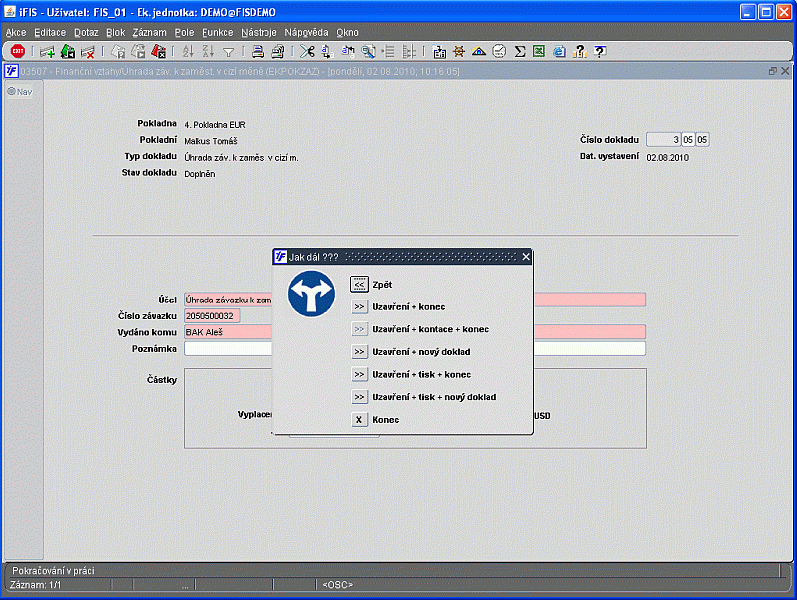Click the funnel filter icon in toolbar
This screenshot has width=797, height=600.
(x=228, y=51)
